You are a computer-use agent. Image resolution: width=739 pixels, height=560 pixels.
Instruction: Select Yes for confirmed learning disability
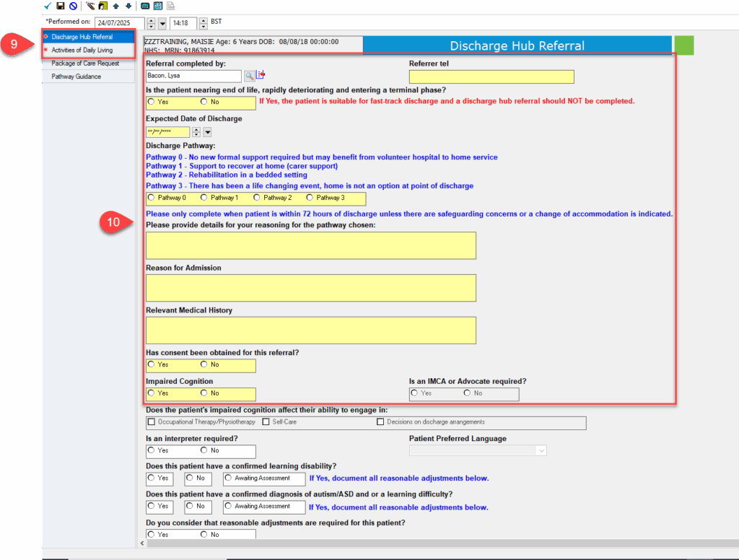click(152, 478)
